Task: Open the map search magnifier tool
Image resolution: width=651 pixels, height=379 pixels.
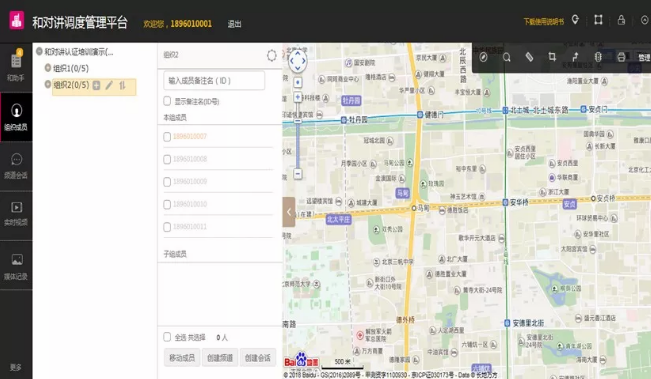Action: pos(507,57)
